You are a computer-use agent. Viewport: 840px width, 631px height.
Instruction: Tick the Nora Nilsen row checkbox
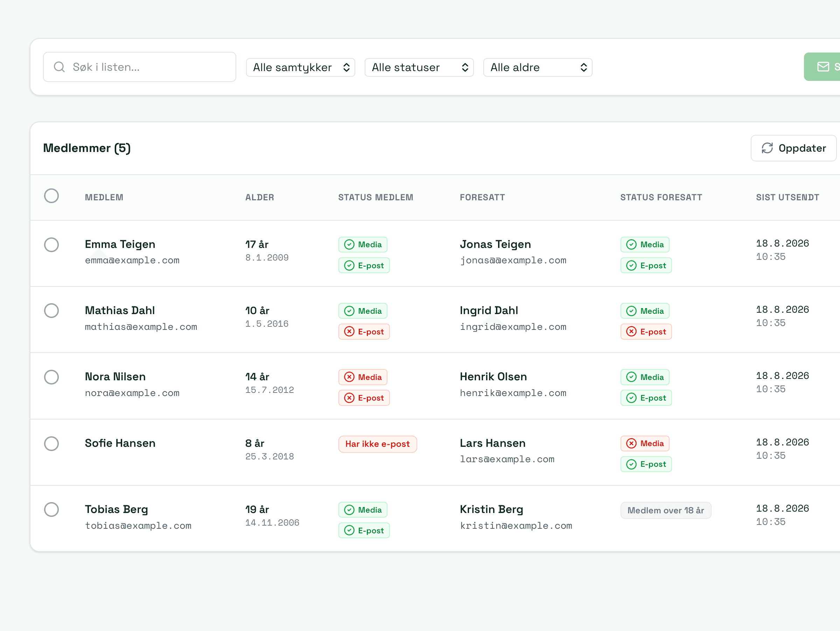[x=51, y=377]
